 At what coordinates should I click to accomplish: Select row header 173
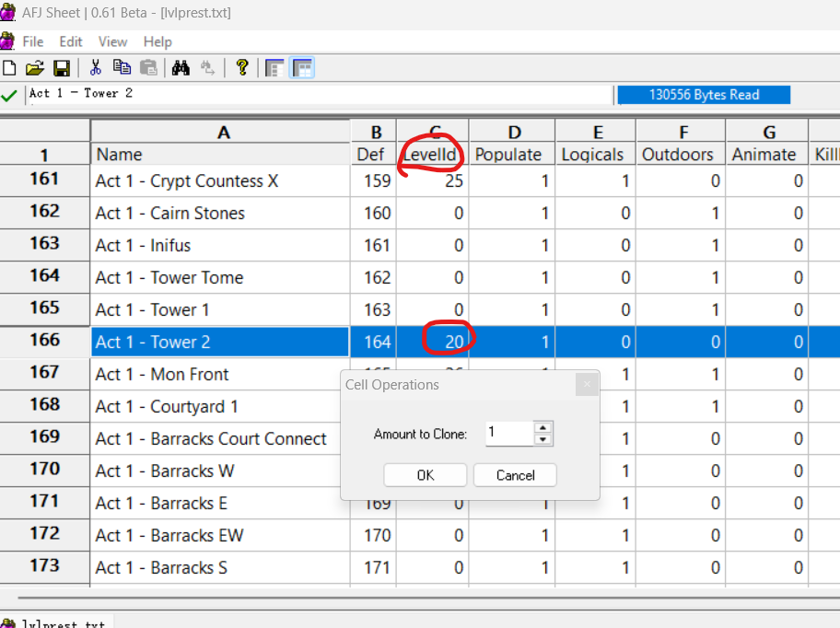click(44, 566)
